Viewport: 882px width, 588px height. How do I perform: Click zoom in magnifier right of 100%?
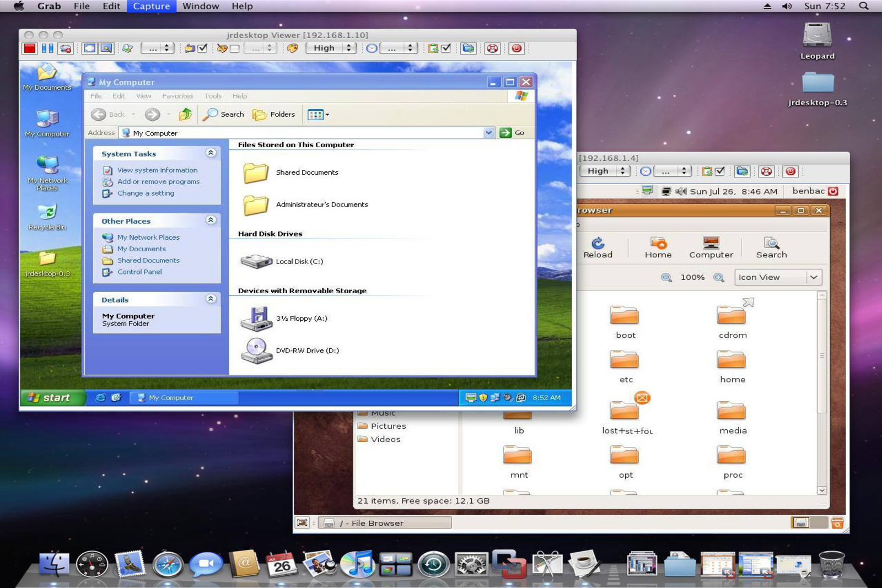[x=719, y=277]
